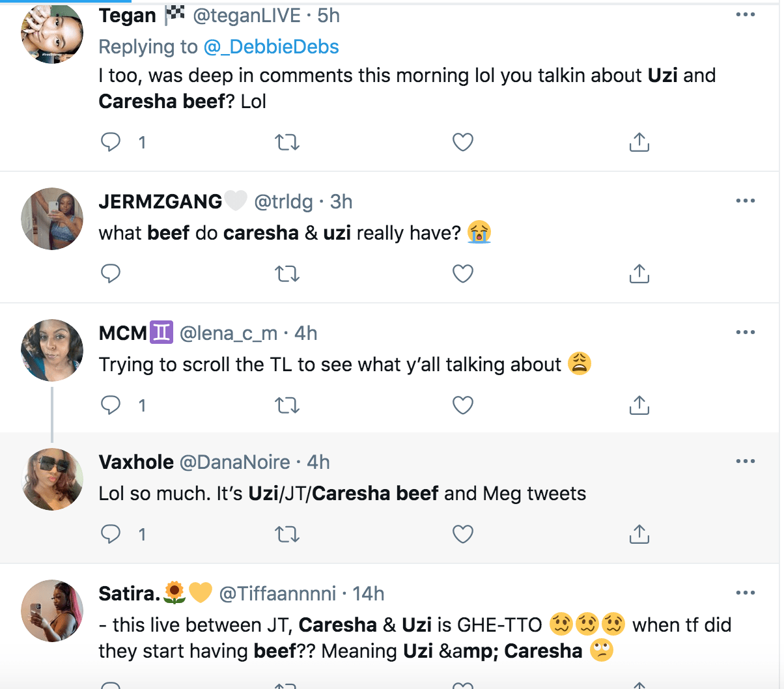Share JERMZGANG's tweet
784x689 pixels.
[x=639, y=274]
